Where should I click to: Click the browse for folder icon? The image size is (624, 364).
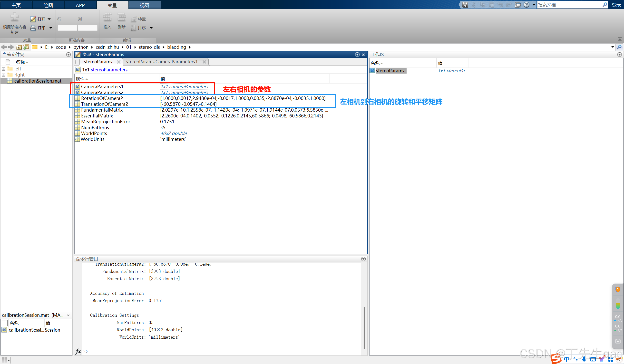pos(26,47)
